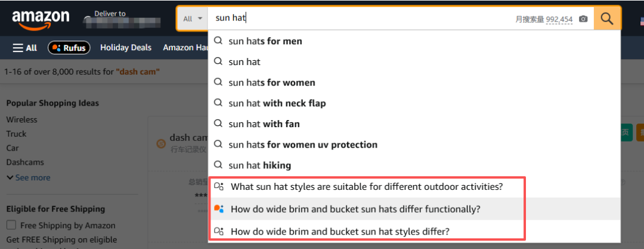644x249 pixels.
Task: Click the Dashcams shopping idea link
Action: point(25,162)
